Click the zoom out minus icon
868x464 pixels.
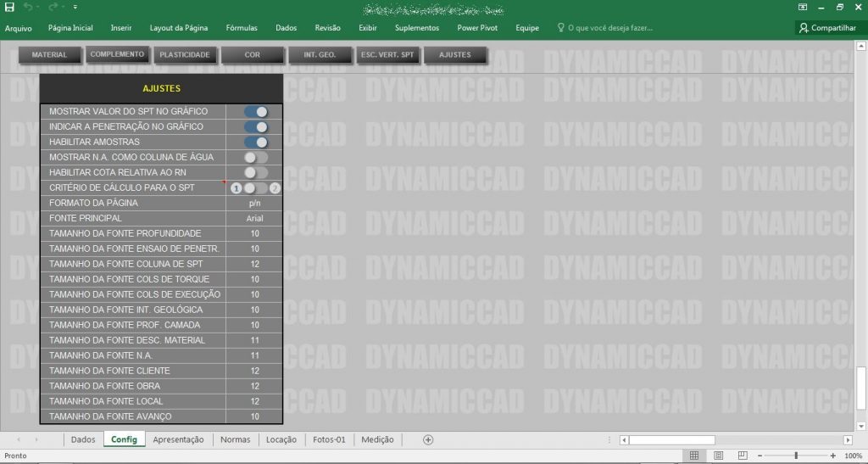pyautogui.click(x=760, y=456)
